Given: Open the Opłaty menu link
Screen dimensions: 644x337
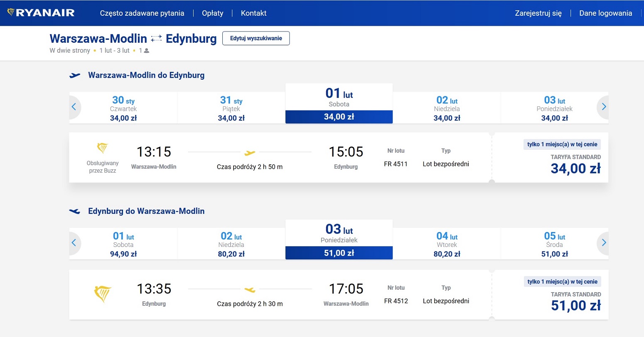Looking at the screenshot, I should [x=213, y=13].
